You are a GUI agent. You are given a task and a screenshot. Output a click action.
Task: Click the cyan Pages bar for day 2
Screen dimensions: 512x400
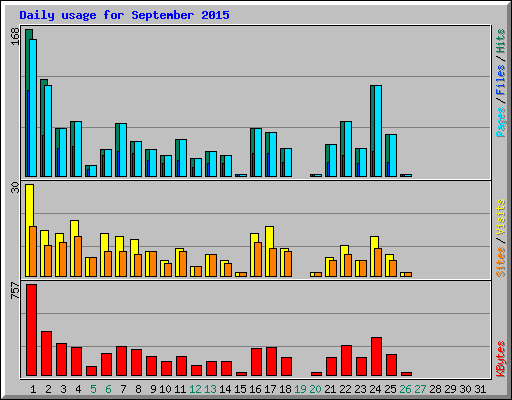[48, 131]
